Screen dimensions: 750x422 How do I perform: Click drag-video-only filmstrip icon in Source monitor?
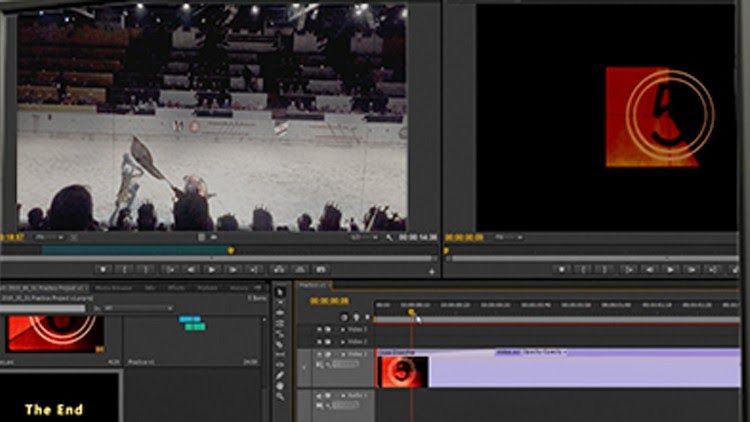(x=201, y=237)
